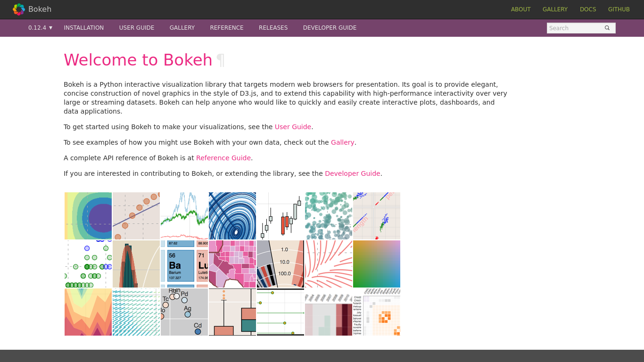This screenshot has height=362, width=644.
Task: Follow the User Guide link in text
Action: point(293,127)
